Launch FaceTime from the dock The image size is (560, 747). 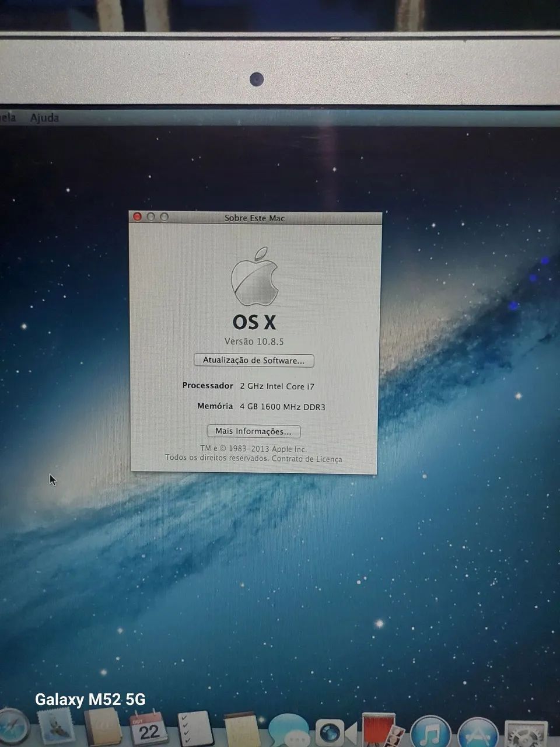(x=336, y=733)
